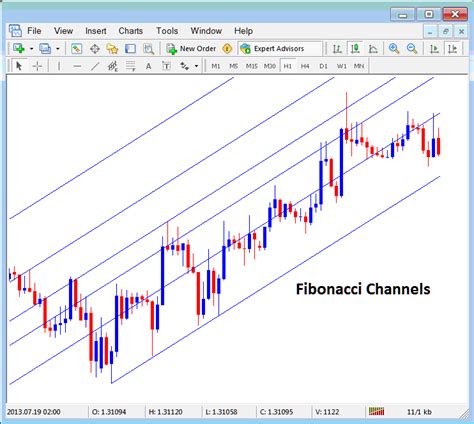Switch to M15 timeframe
This screenshot has width=474, height=424.
(x=252, y=66)
